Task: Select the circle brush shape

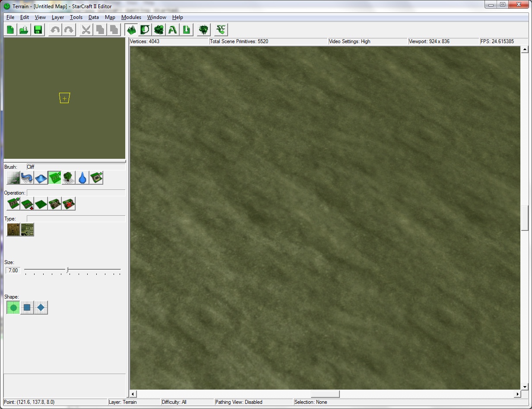Action: click(13, 308)
